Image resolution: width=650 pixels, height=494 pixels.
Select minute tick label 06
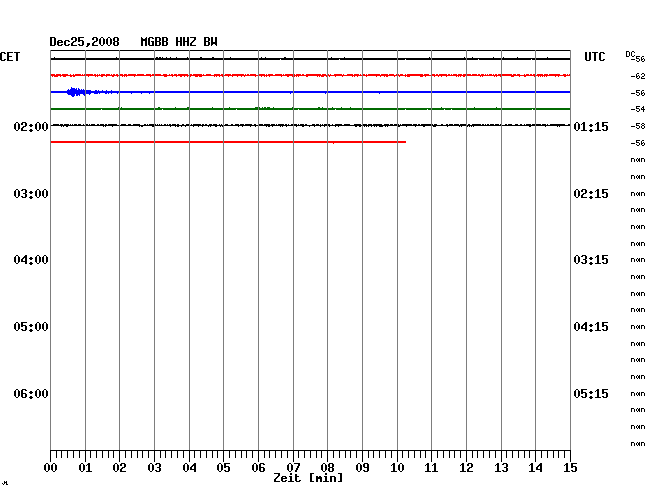coord(258,467)
